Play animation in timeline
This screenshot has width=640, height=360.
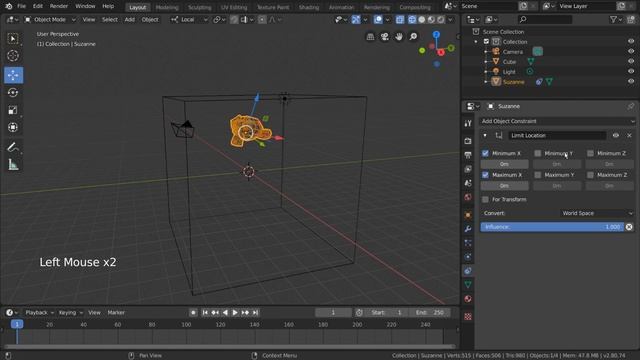coord(235,313)
